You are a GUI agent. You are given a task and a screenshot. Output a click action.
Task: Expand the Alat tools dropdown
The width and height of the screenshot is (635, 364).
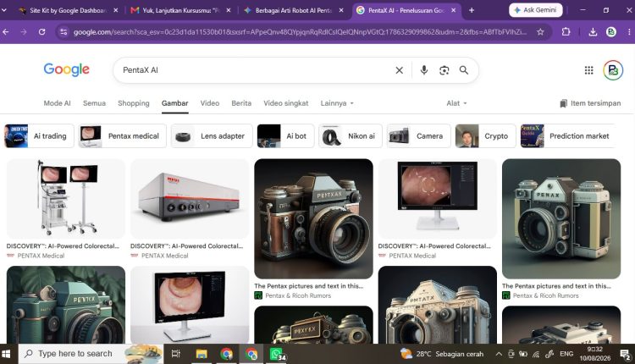[456, 103]
